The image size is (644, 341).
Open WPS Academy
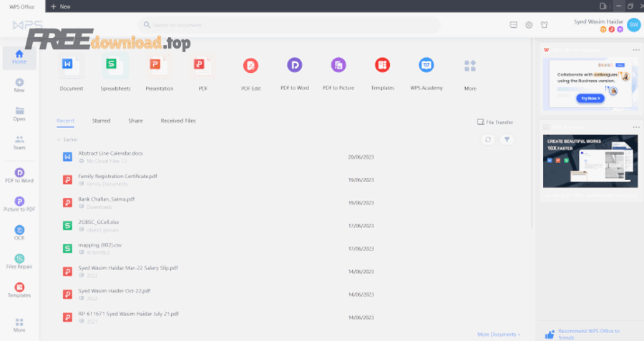426,72
